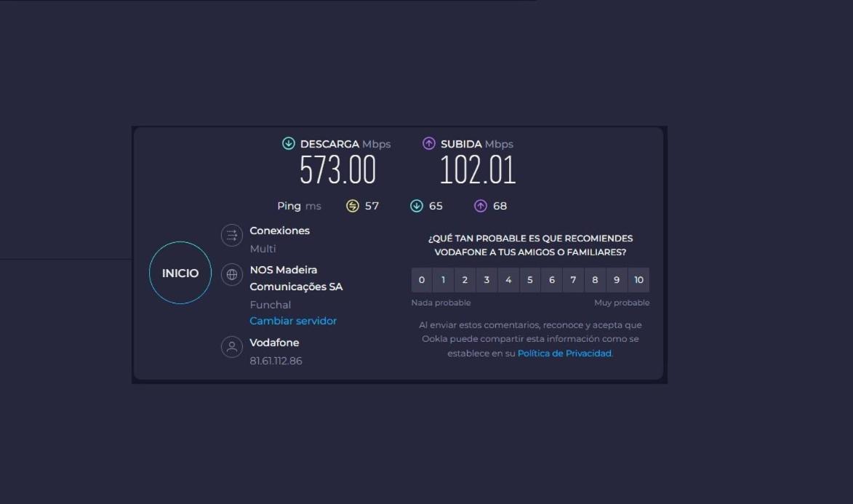Rate Vodafone with score 8
The image size is (853, 504).
pos(595,280)
